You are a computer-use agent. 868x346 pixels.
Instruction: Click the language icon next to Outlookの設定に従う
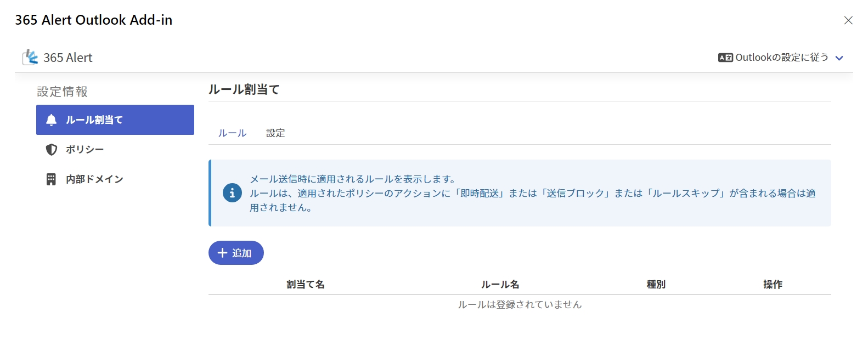coord(725,58)
